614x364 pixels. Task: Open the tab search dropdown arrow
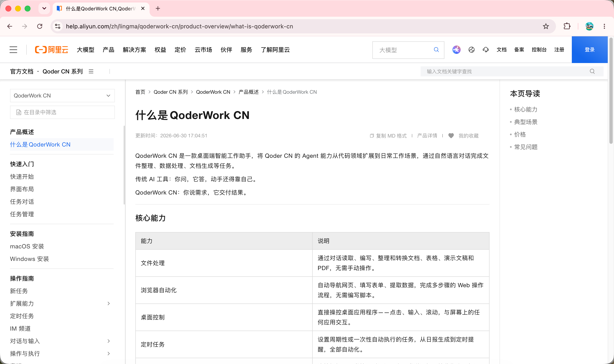pos(44,9)
